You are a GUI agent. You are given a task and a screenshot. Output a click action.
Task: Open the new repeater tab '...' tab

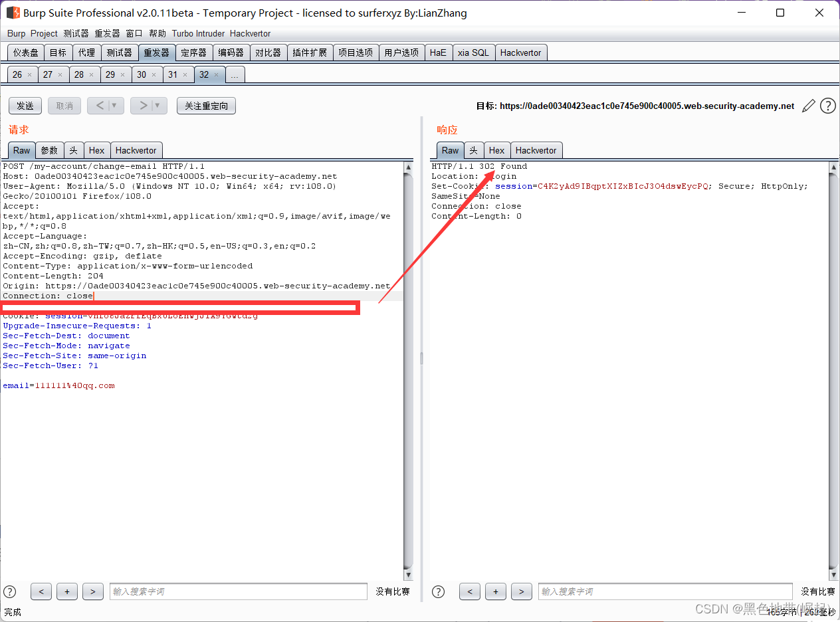[235, 75]
